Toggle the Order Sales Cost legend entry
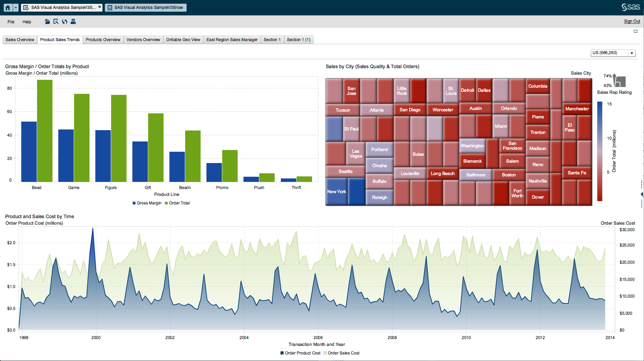Screen dimensions: 644x361 coord(341,353)
